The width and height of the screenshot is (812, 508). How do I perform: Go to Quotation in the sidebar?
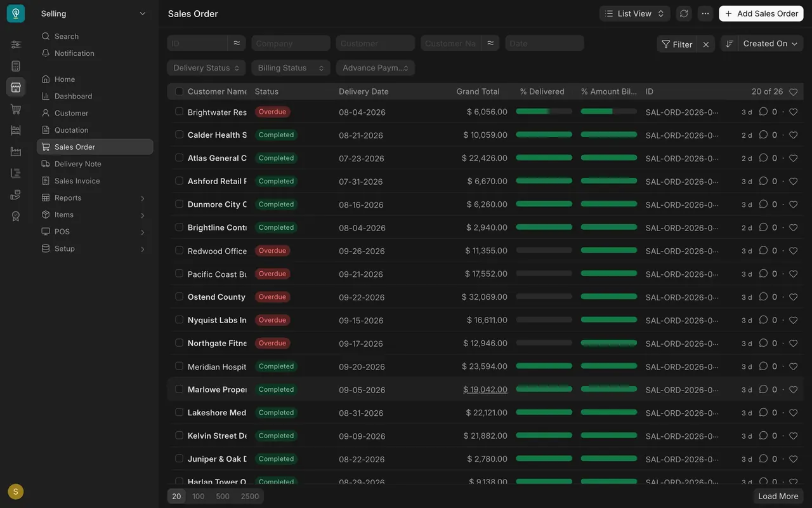point(95,130)
